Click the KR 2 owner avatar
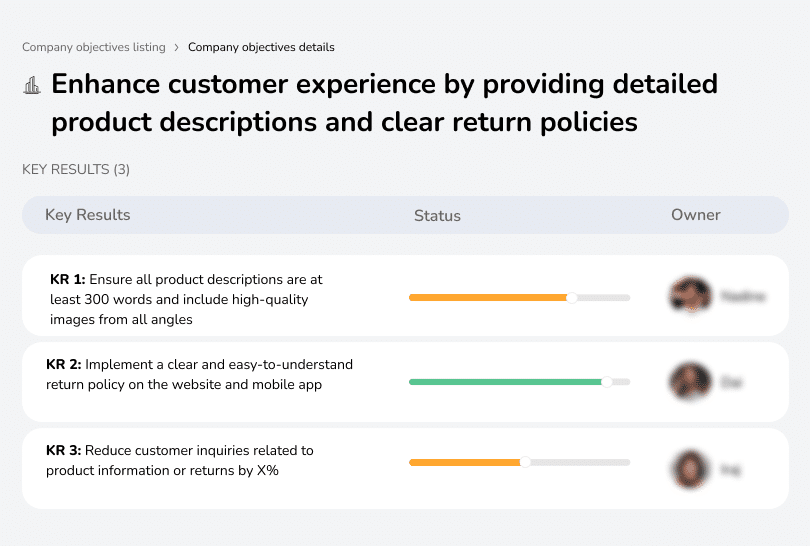This screenshot has width=810, height=546. tap(690, 381)
